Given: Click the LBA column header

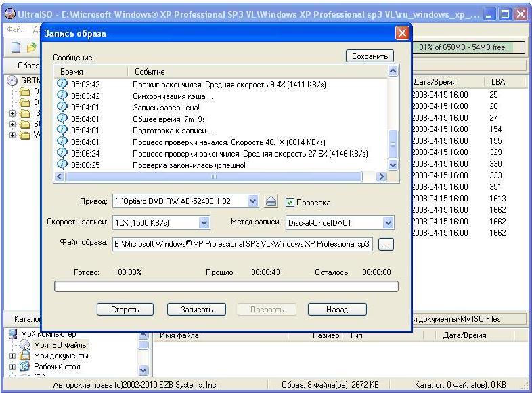Looking at the screenshot, I should (x=506, y=81).
